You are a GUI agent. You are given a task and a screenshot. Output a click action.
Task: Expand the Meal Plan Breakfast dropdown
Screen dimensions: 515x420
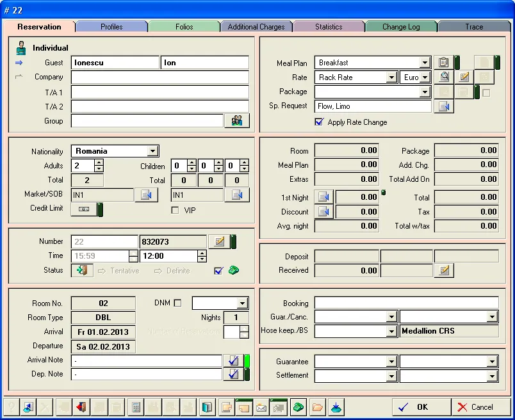[x=425, y=63]
